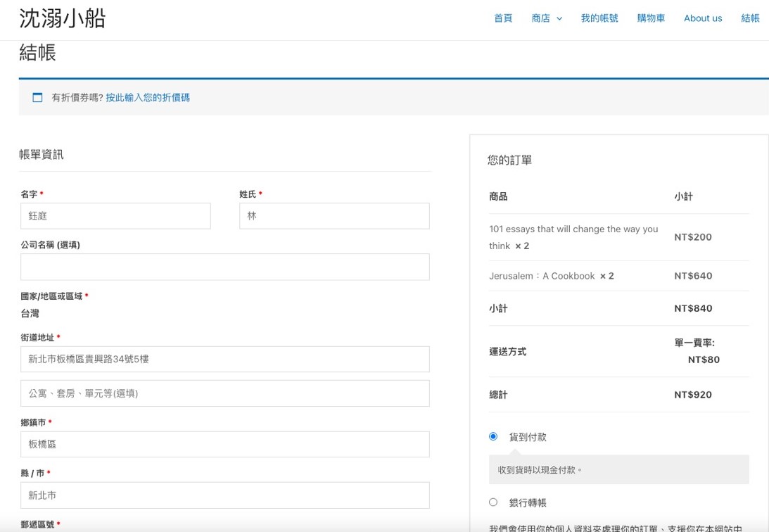Click the Jerusalem: A Cookbook order item
Viewport: 769px width, 532px height.
click(x=542, y=276)
